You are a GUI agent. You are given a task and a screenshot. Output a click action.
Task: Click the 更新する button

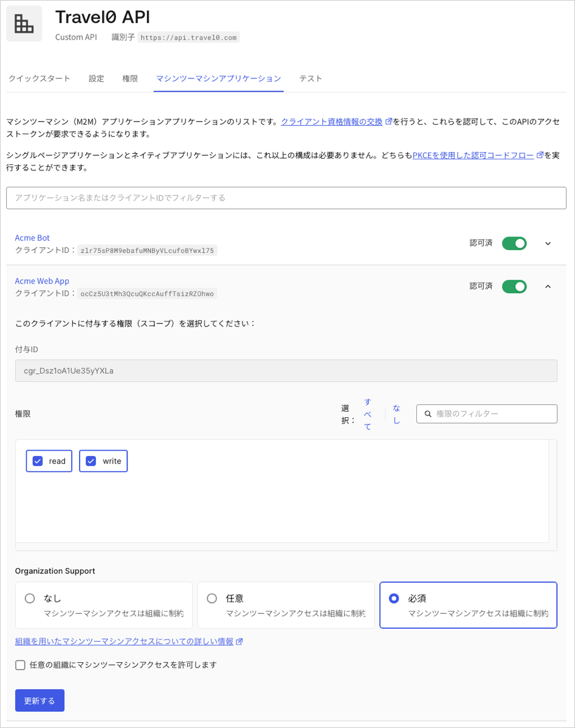point(39,700)
